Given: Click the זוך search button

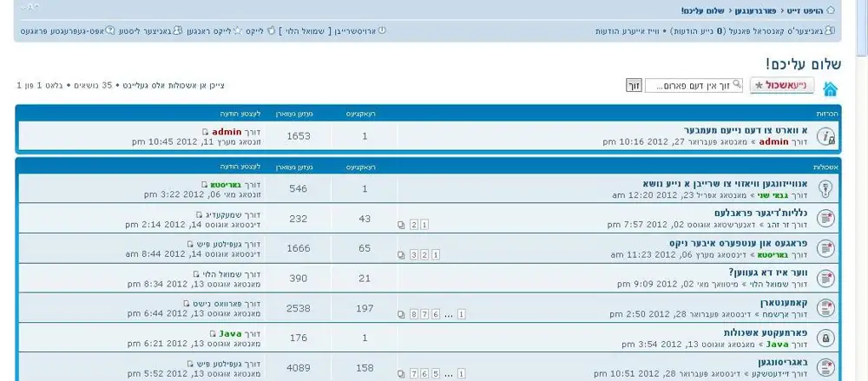Looking at the screenshot, I should pos(634,86).
